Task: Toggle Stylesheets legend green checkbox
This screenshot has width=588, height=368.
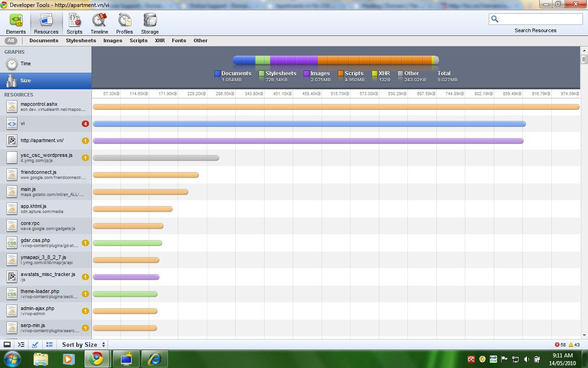Action: tap(261, 74)
